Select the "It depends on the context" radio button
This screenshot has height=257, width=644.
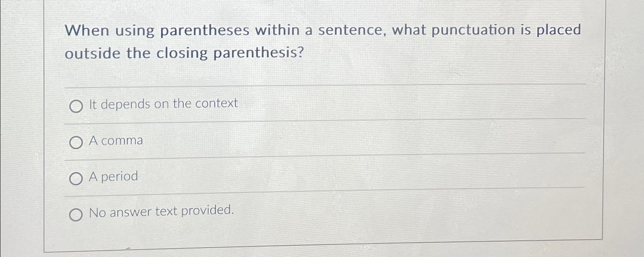click(76, 106)
